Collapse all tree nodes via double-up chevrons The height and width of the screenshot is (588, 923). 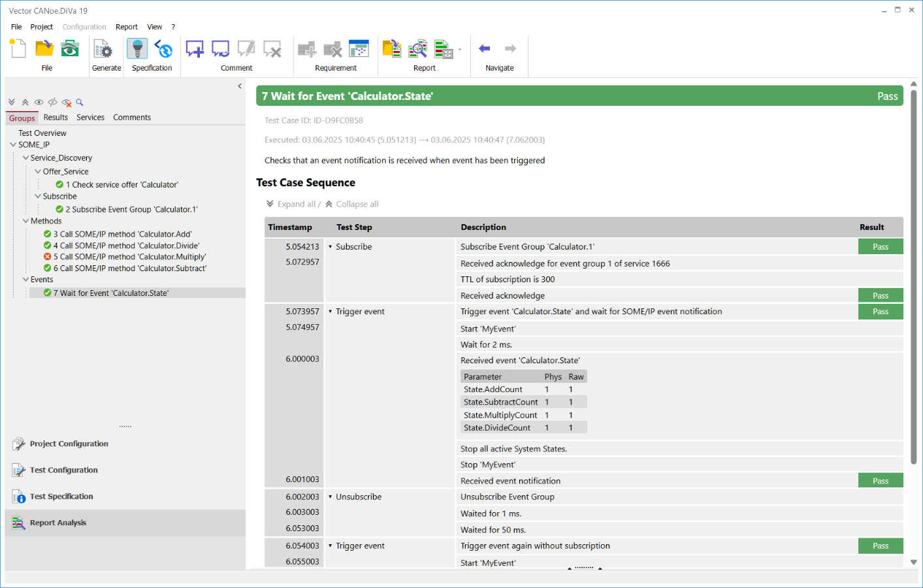tap(25, 103)
